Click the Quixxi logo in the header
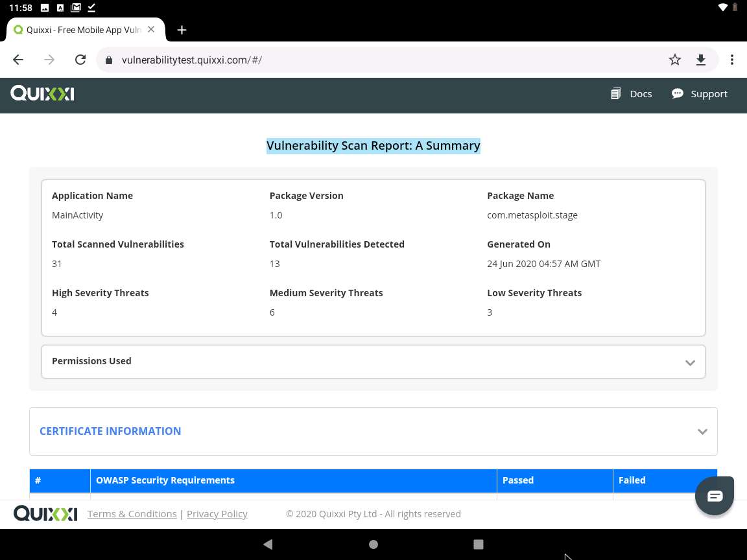Screen dimensions: 747x560 pyautogui.click(x=41, y=93)
